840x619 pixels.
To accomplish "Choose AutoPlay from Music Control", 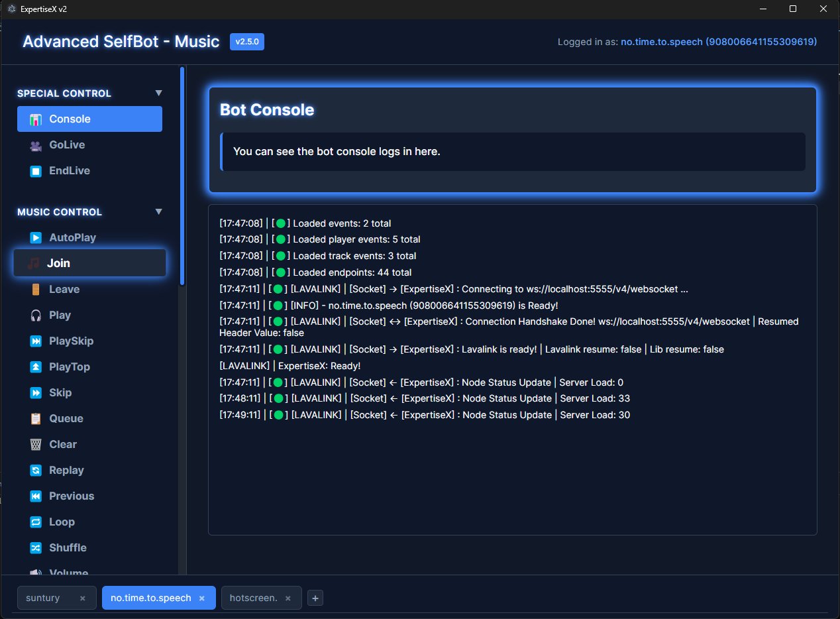I will click(x=89, y=238).
